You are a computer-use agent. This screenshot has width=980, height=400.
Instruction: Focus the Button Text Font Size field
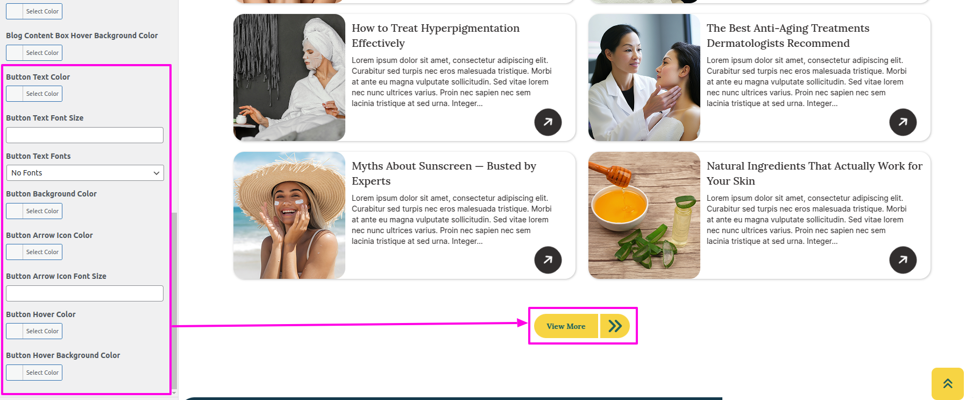click(84, 135)
